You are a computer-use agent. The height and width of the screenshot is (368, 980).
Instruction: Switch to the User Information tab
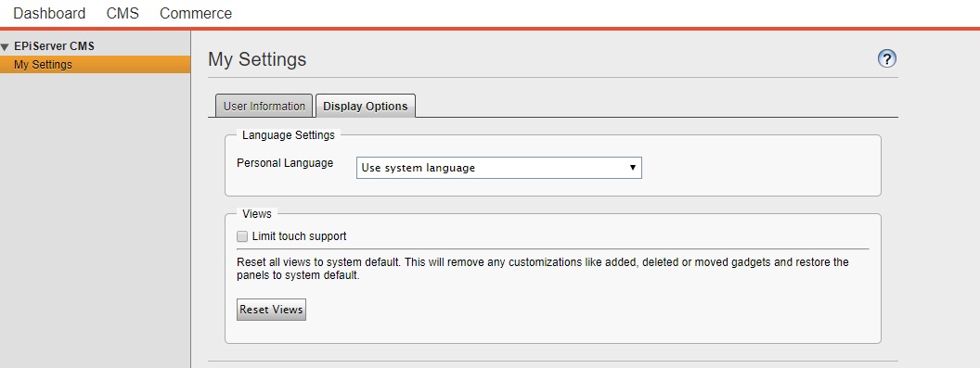click(264, 106)
